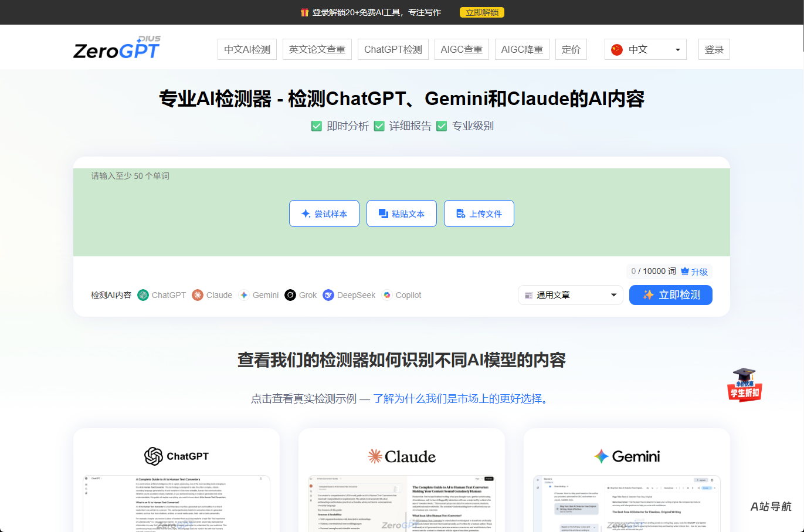Click the 检测AI内容 label
The image size is (804, 532).
point(111,295)
